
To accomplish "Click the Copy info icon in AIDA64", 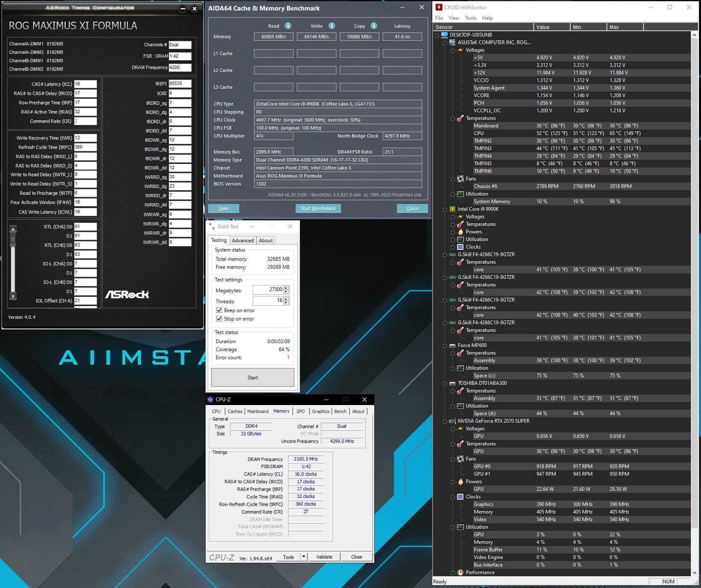I will pos(374,26).
